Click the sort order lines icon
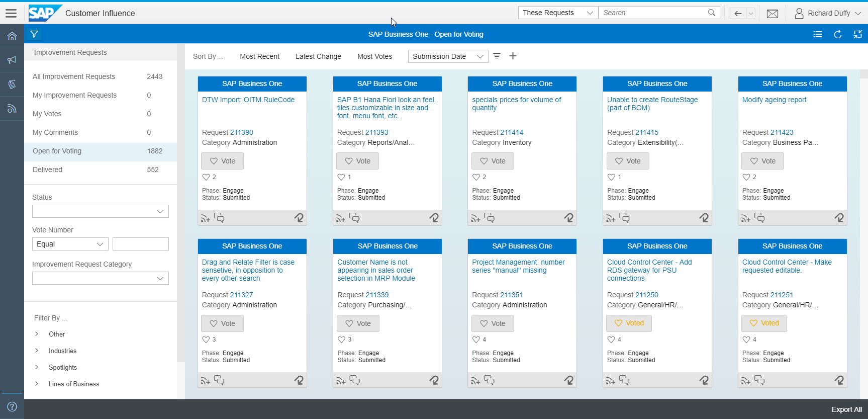 click(x=497, y=56)
